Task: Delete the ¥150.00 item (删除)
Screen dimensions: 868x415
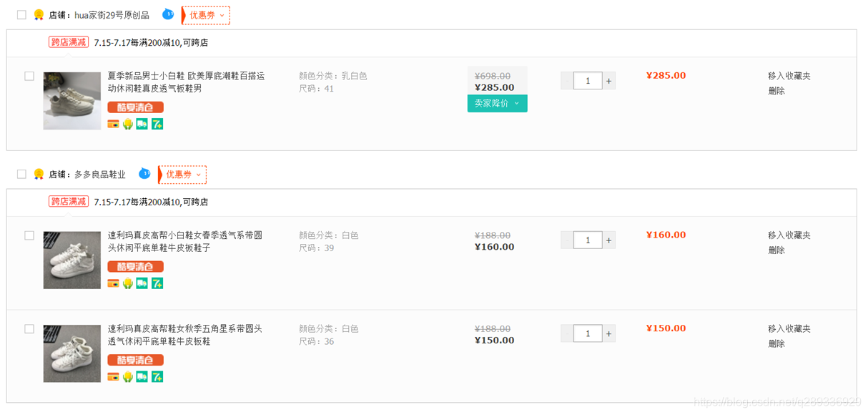Action: tap(776, 344)
